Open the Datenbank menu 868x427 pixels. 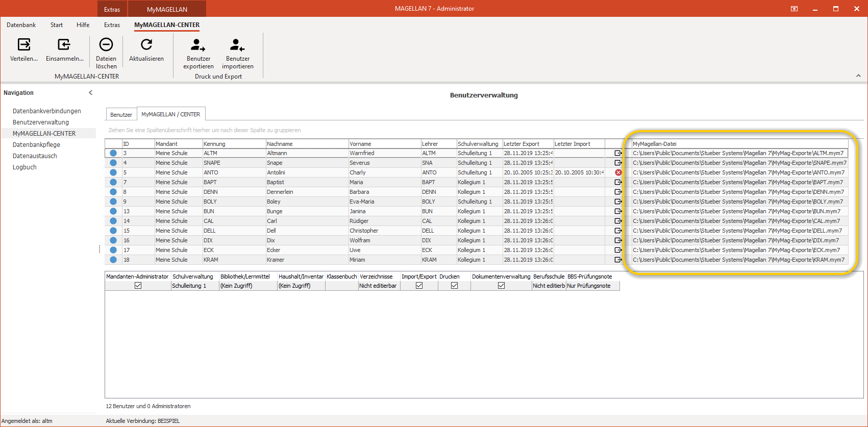(x=21, y=24)
